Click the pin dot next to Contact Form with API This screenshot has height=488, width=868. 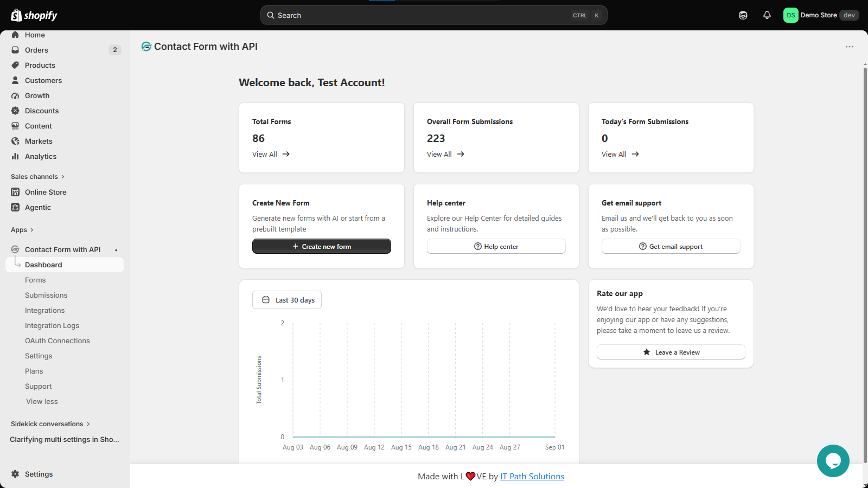click(116, 250)
